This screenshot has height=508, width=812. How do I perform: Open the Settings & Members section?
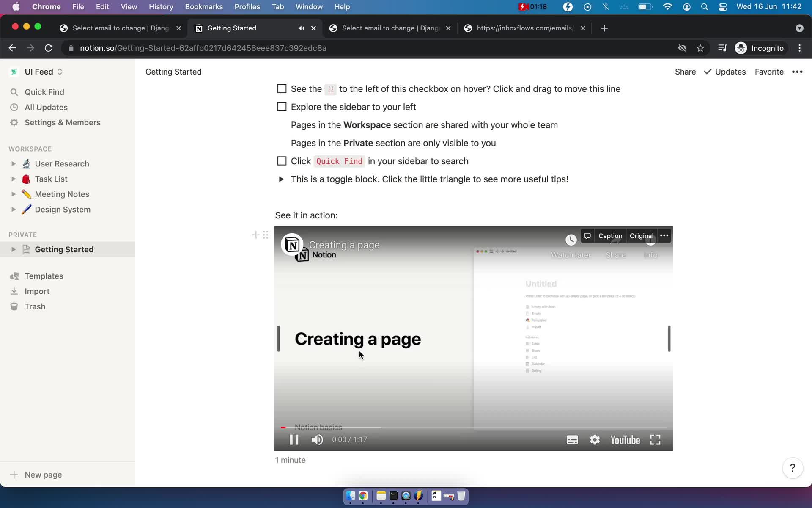63,122
